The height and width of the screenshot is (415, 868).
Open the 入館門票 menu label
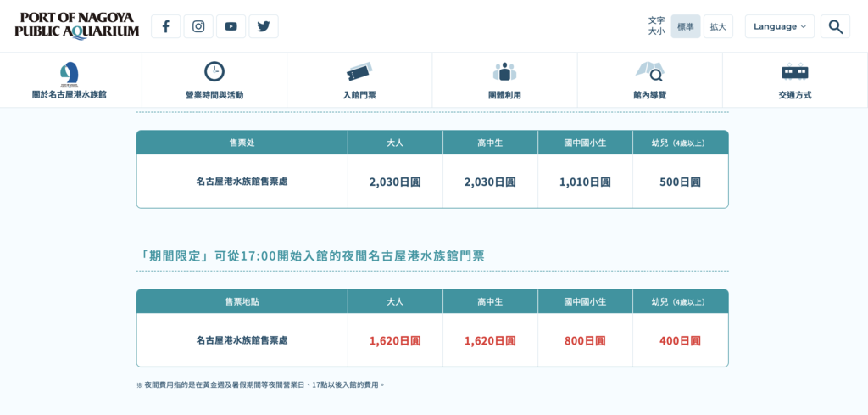(x=359, y=95)
